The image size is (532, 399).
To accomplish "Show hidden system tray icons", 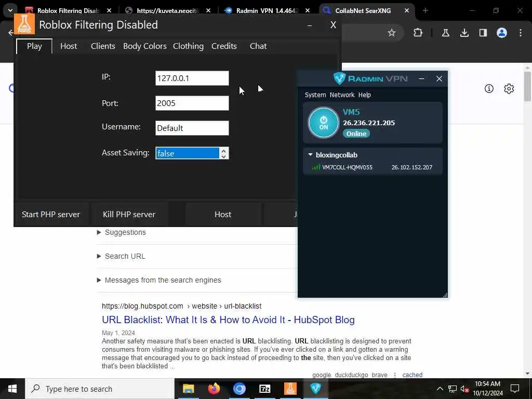I will pos(440,389).
